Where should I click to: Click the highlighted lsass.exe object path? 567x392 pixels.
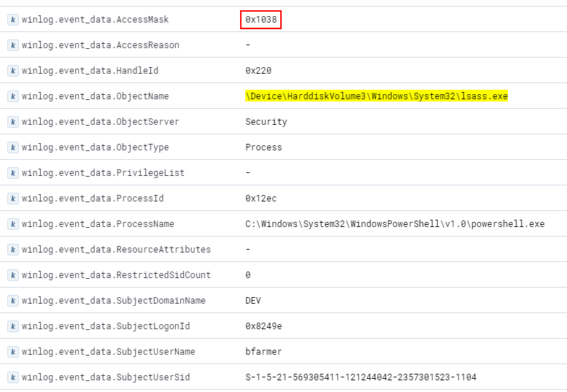pyautogui.click(x=376, y=96)
